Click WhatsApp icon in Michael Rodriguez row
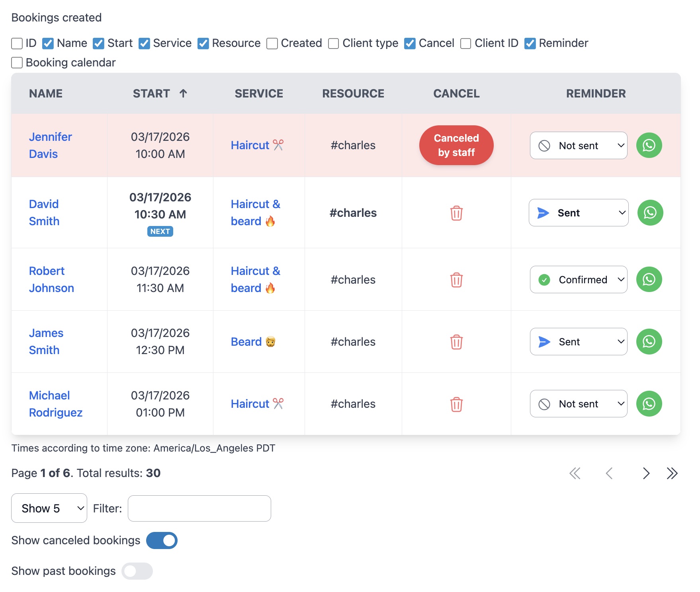 [649, 404]
